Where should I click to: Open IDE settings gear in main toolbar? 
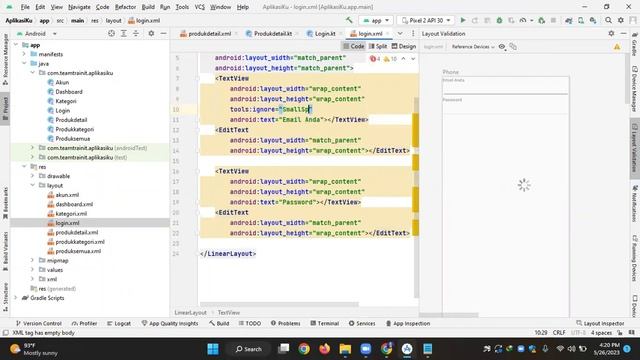click(x=621, y=20)
